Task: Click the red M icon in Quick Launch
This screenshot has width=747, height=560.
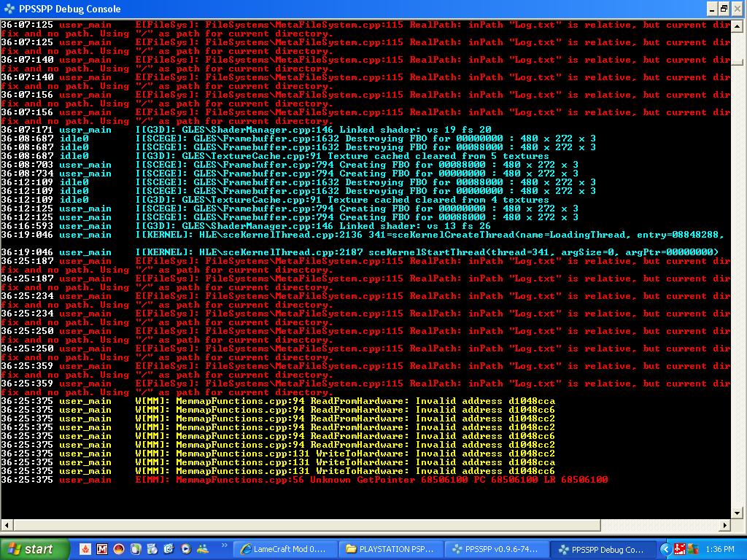Action: pyautogui.click(x=102, y=549)
